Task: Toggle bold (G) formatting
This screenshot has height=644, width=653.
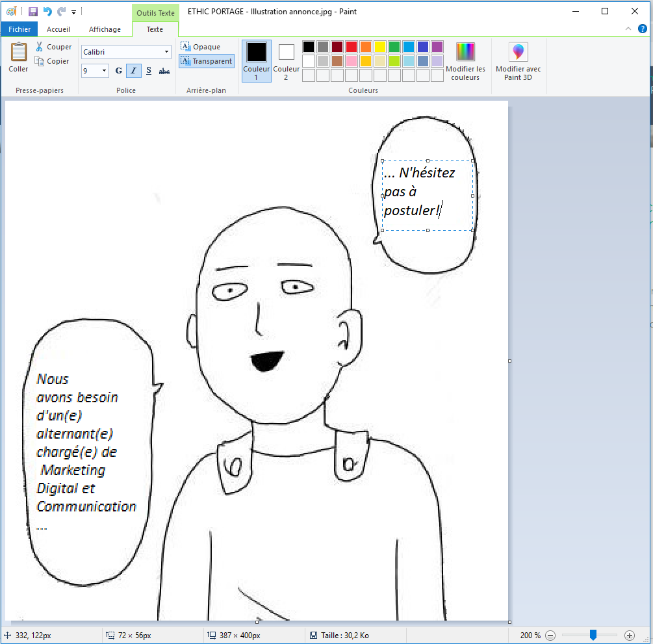Action: click(119, 71)
